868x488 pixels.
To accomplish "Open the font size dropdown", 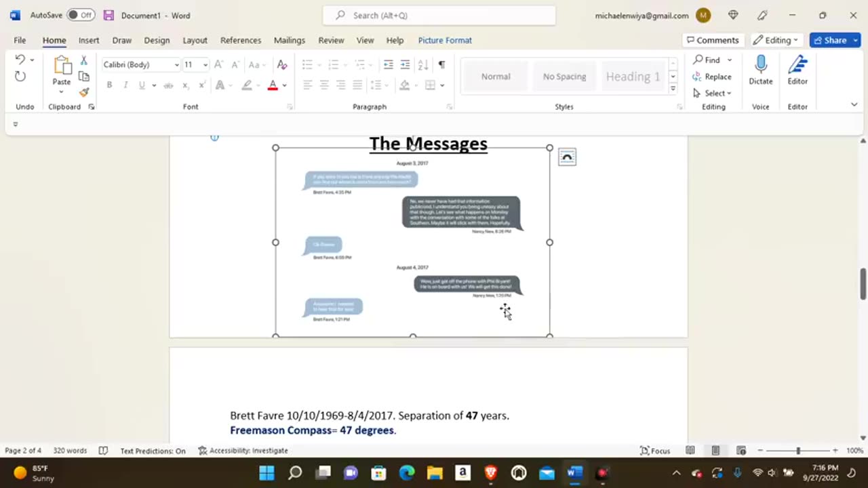I will pos(205,65).
